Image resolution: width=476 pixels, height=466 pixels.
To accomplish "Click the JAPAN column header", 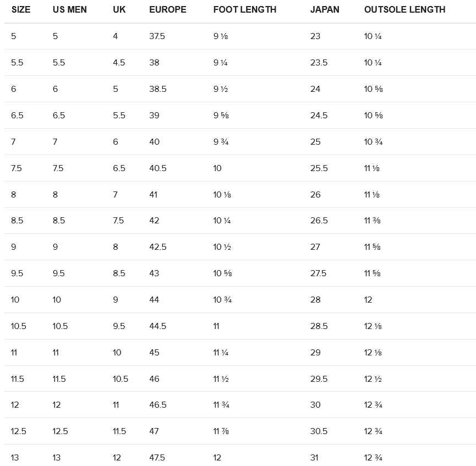I will pos(325,9).
